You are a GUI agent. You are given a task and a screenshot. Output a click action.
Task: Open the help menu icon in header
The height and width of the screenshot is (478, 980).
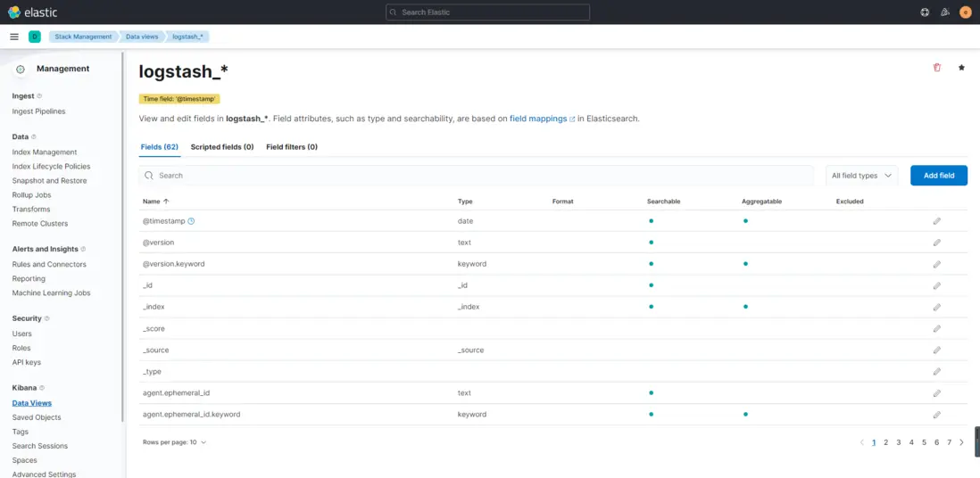[x=925, y=12]
